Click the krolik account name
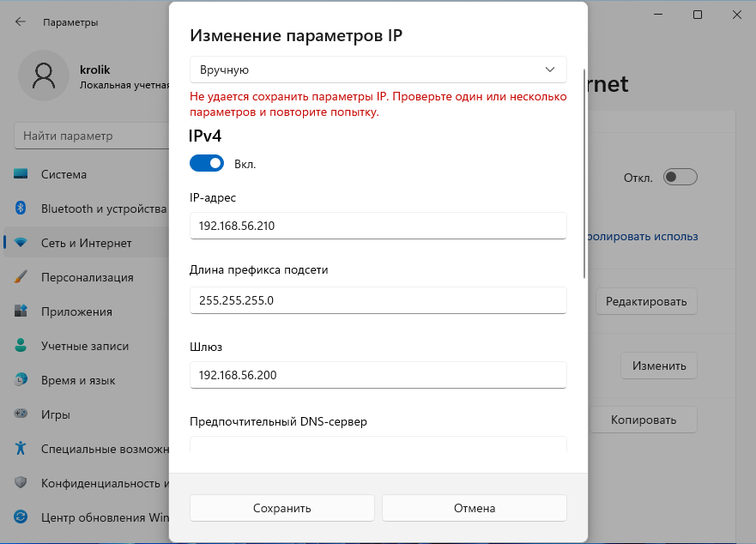 coord(95,70)
